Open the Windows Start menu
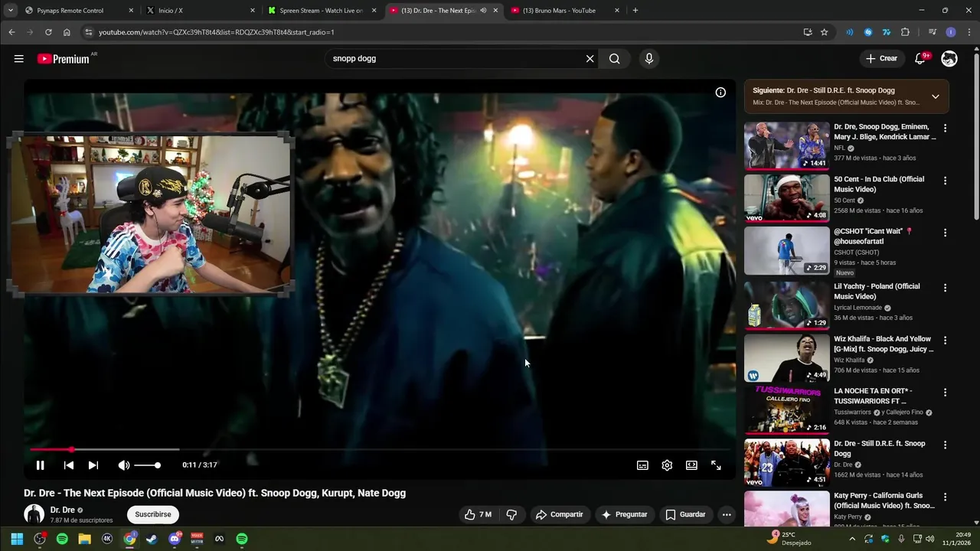980x551 pixels. [17, 539]
